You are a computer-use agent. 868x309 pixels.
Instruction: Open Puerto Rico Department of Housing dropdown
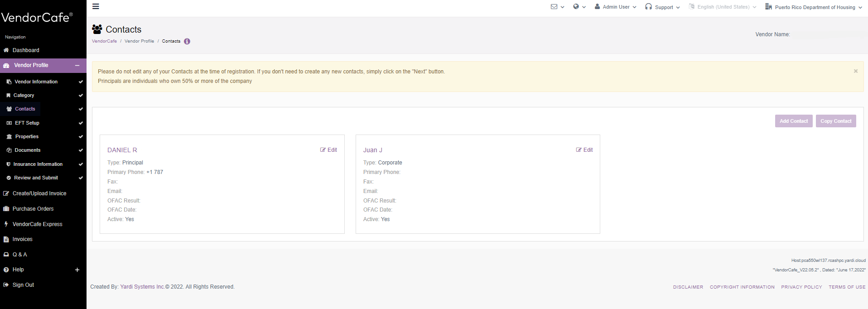click(814, 7)
